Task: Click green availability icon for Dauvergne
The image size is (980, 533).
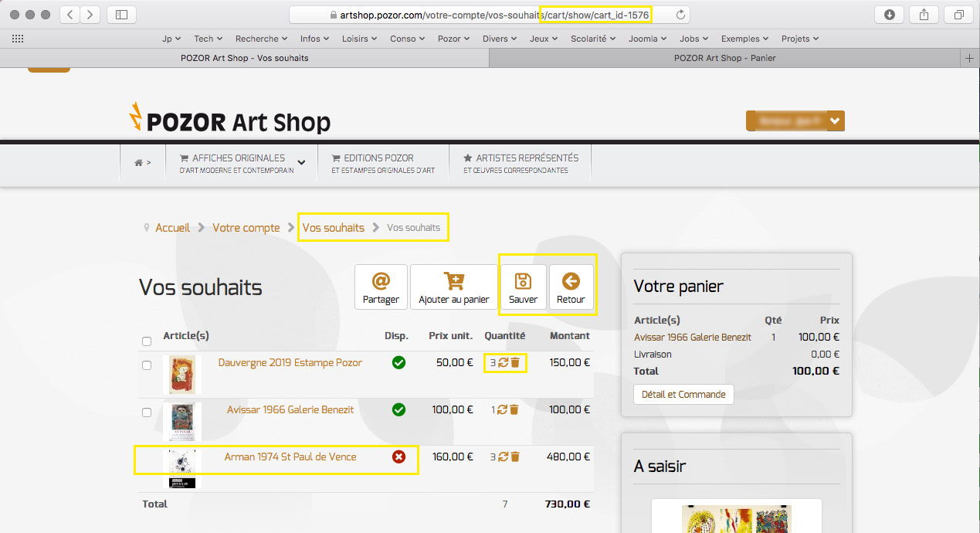Action: coord(398,362)
